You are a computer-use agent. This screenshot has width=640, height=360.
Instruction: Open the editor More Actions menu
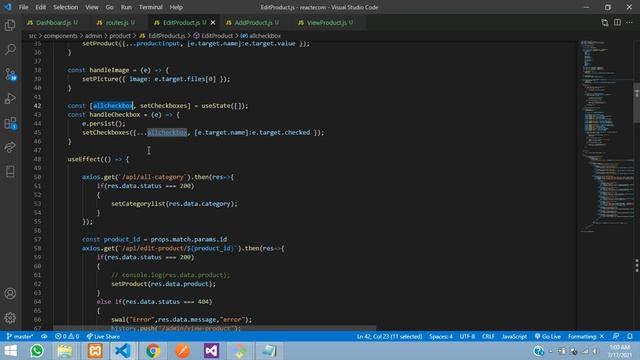(x=629, y=23)
